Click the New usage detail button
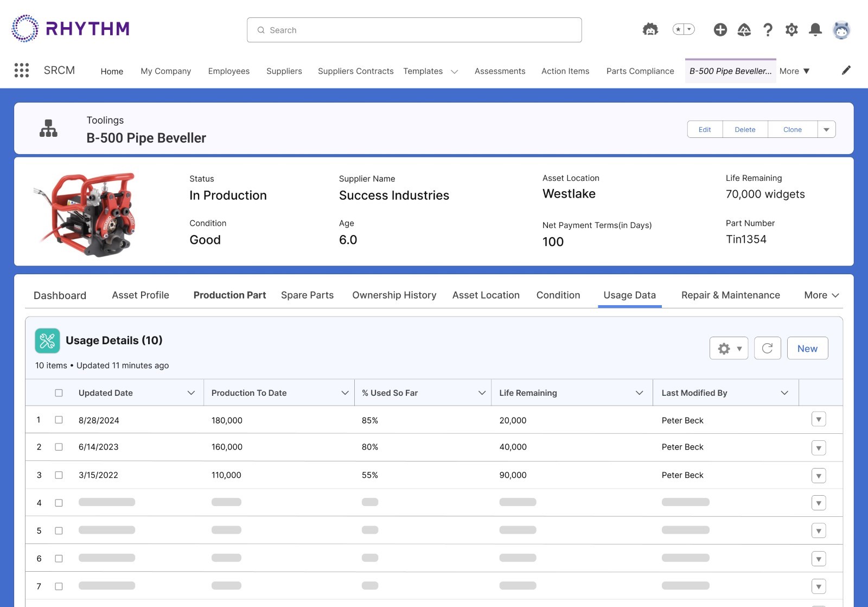Viewport: 868px width, 607px height. point(807,349)
